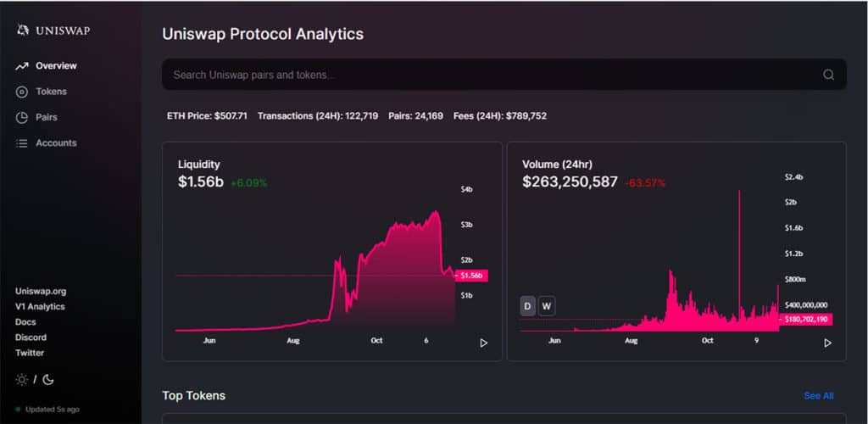
Task: Click the Uniswap unicorn logo
Action: pos(23,31)
